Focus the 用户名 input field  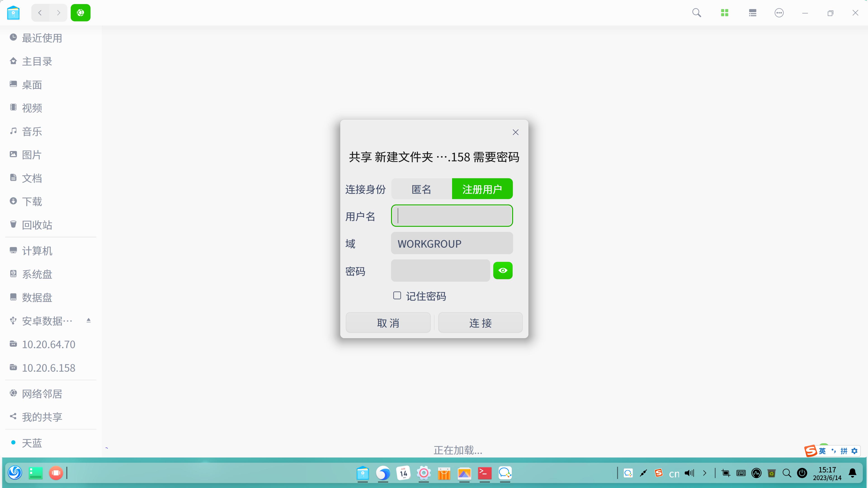(452, 216)
